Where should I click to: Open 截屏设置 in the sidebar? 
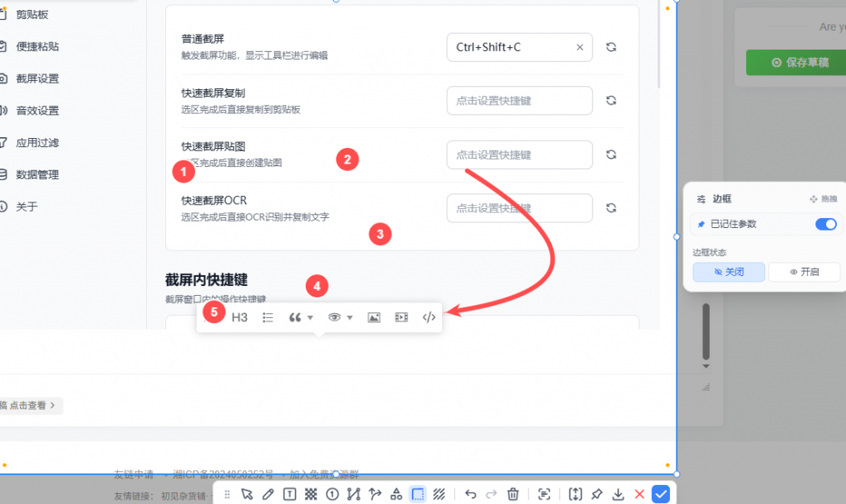click(37, 78)
